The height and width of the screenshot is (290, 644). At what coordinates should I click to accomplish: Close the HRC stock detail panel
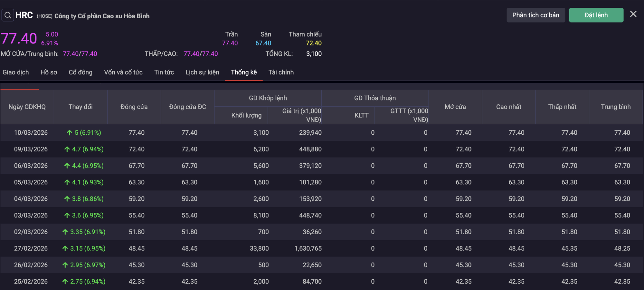pyautogui.click(x=633, y=14)
